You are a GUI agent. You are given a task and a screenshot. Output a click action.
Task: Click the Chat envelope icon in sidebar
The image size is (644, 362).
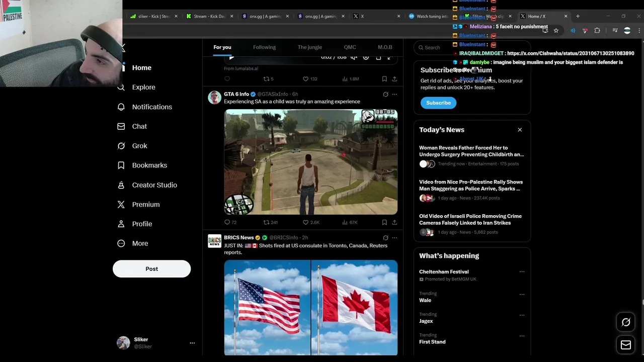[x=121, y=127]
